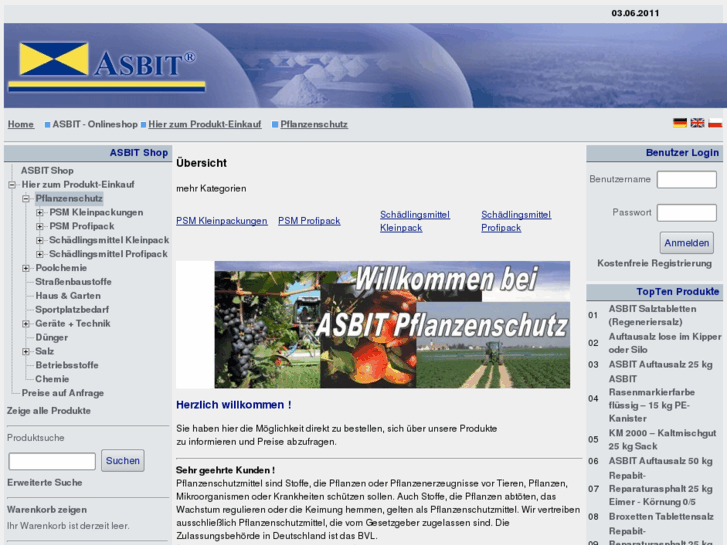The image size is (727, 545).
Task: Open Auftausalz lose im Kipper oder Silo
Action: pos(665,343)
